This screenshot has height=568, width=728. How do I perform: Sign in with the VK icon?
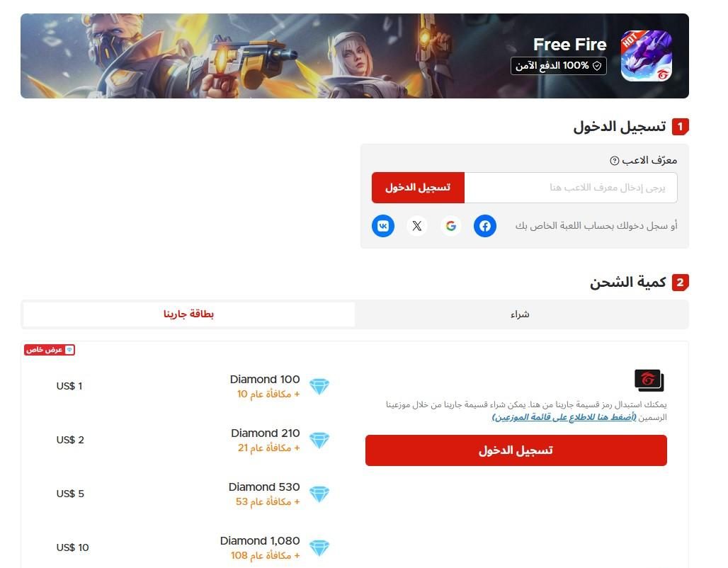[x=383, y=226]
